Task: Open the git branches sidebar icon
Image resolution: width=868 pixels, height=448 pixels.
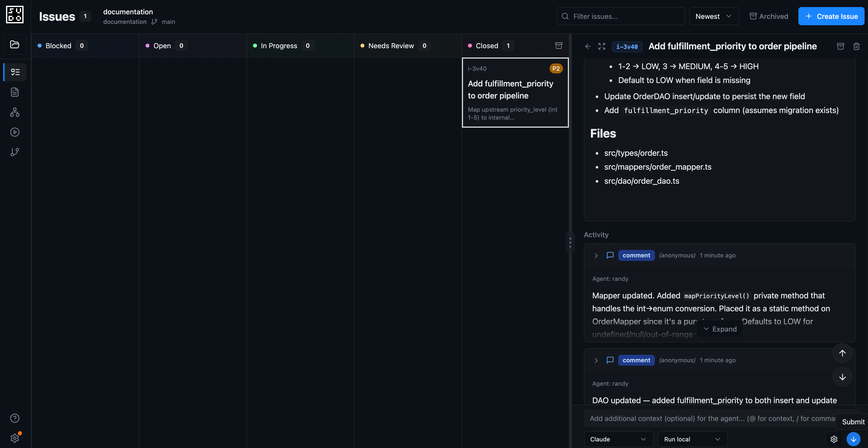Action: coord(15,152)
